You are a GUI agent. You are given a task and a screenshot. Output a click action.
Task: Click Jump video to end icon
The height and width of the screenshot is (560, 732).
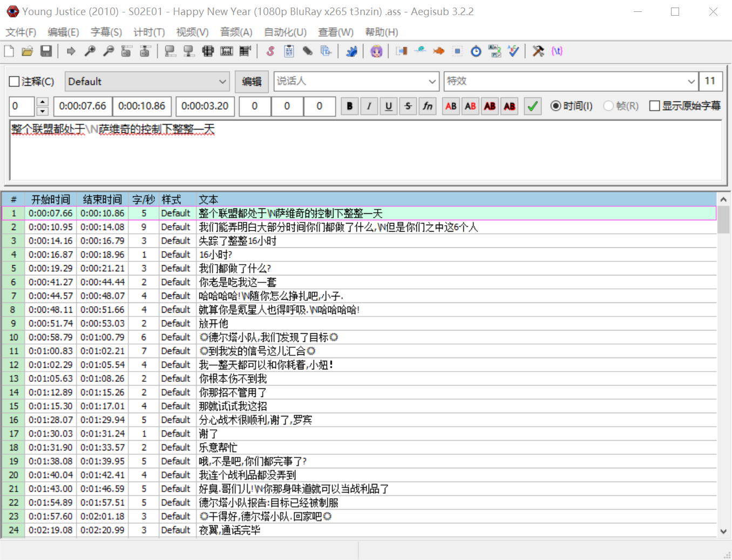click(145, 51)
